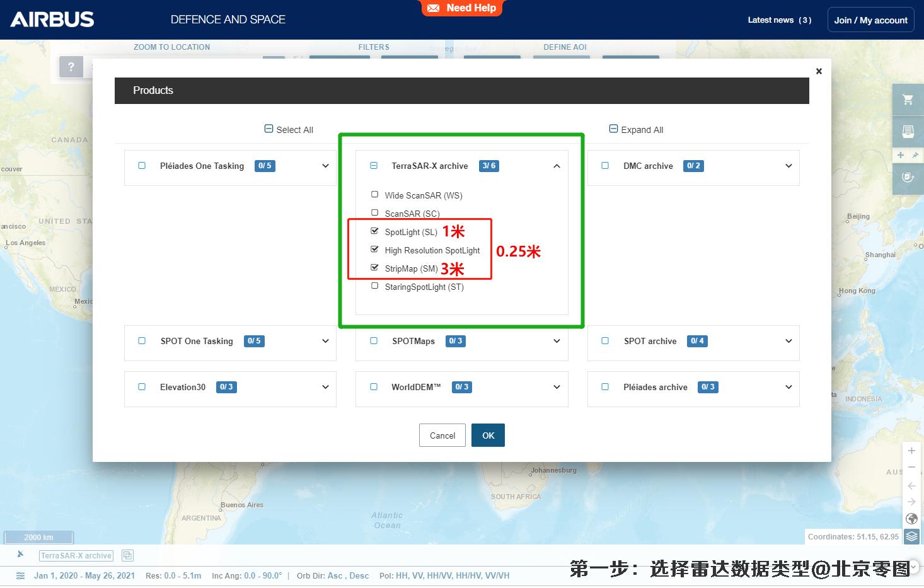This screenshot has height=588, width=924.
Task: Click the globe full-extent icon
Action: 911,519
